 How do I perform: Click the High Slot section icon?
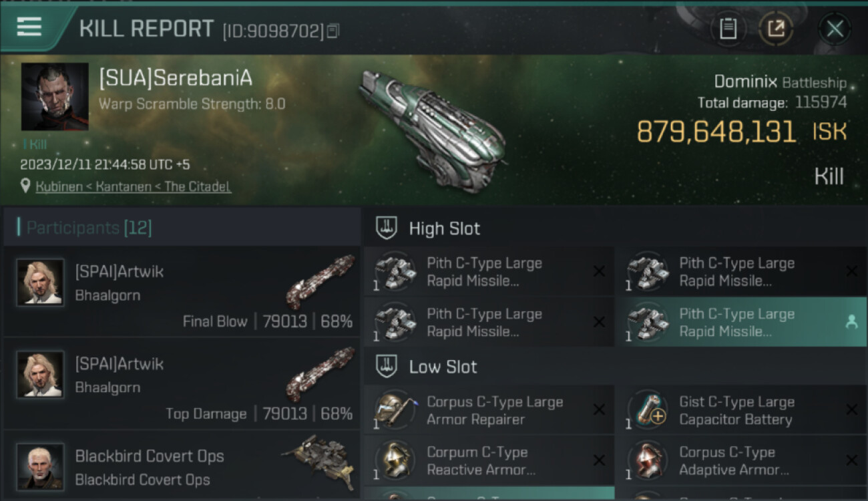386,228
